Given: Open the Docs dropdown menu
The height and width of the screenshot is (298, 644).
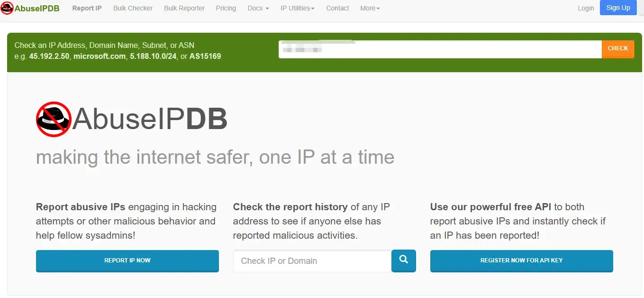Looking at the screenshot, I should click(x=257, y=8).
